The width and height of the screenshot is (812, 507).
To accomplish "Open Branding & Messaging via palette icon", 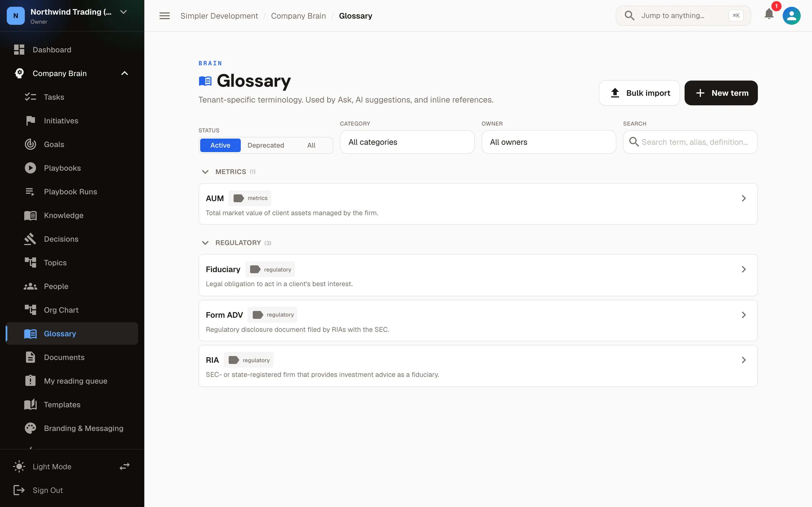I will tap(30, 428).
